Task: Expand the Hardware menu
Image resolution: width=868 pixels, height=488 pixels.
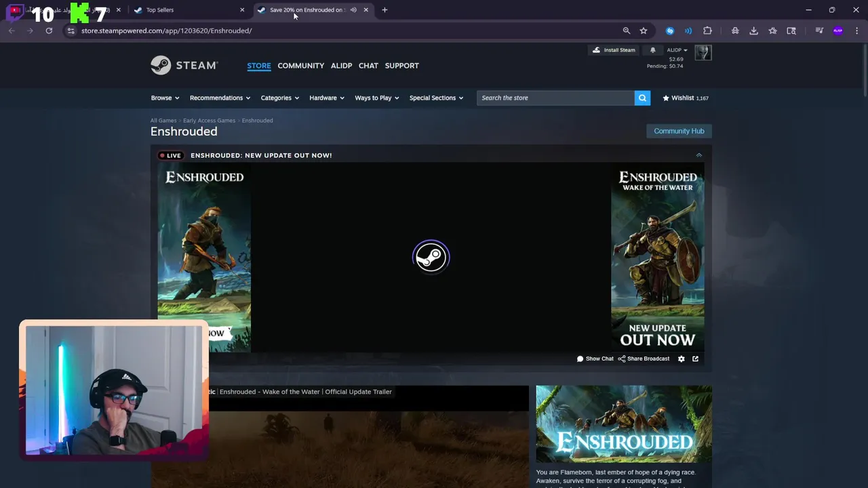Action: point(327,98)
